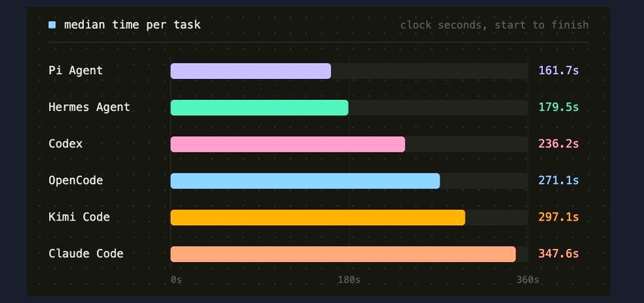Click the orange Kimi Code bar
644x303 pixels.
point(318,218)
